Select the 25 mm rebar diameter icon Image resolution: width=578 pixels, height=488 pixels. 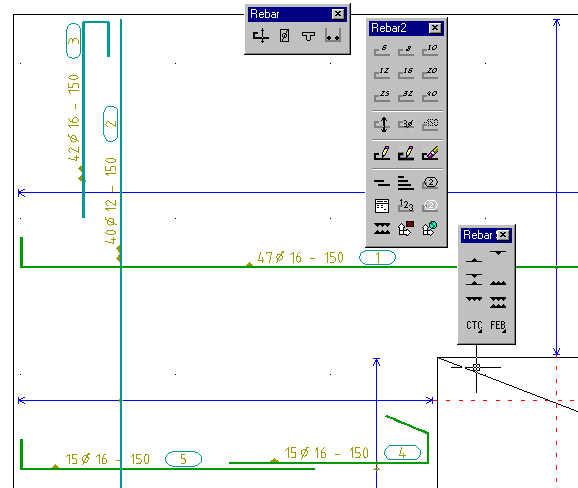tap(382, 95)
